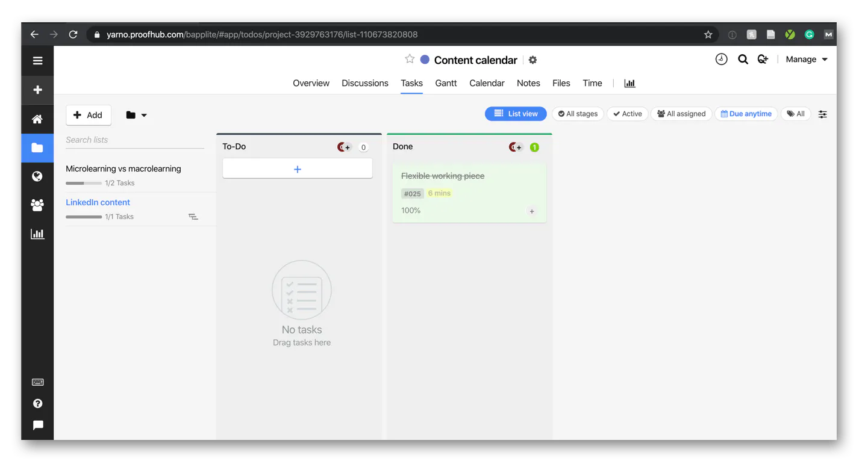Open the Active status filter

628,114
